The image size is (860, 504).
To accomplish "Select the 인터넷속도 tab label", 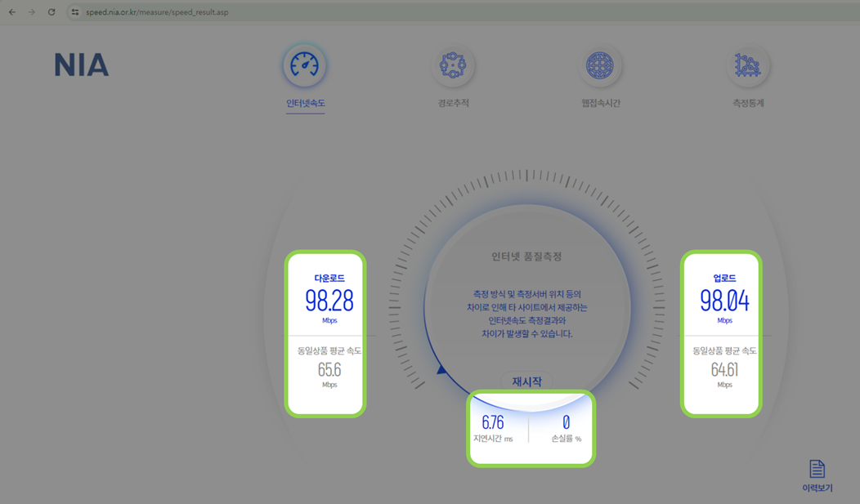I will 306,103.
